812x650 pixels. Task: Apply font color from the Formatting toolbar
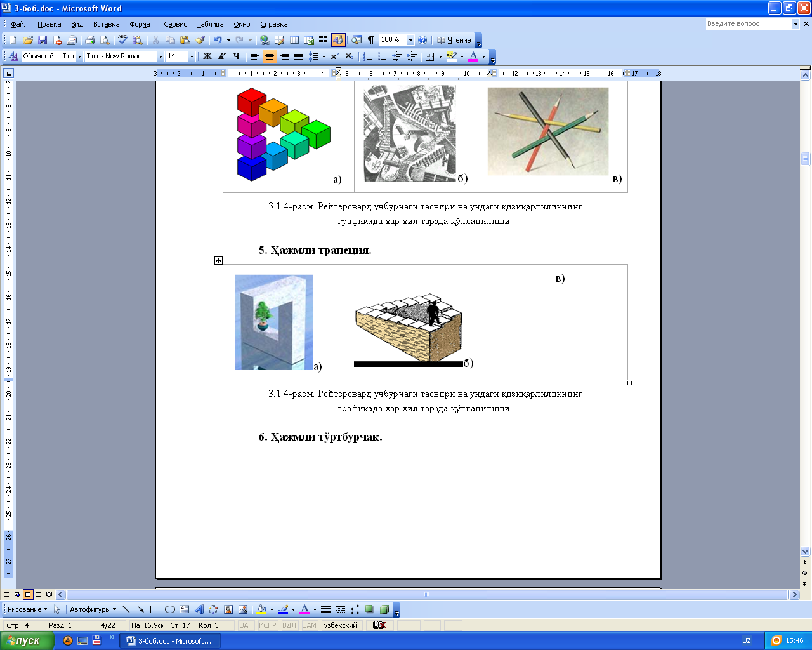473,56
